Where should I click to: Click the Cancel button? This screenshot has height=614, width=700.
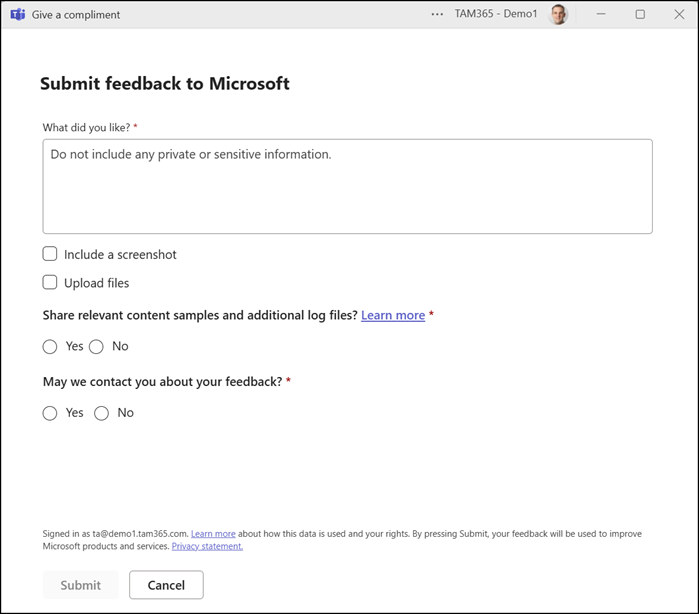pos(166,585)
